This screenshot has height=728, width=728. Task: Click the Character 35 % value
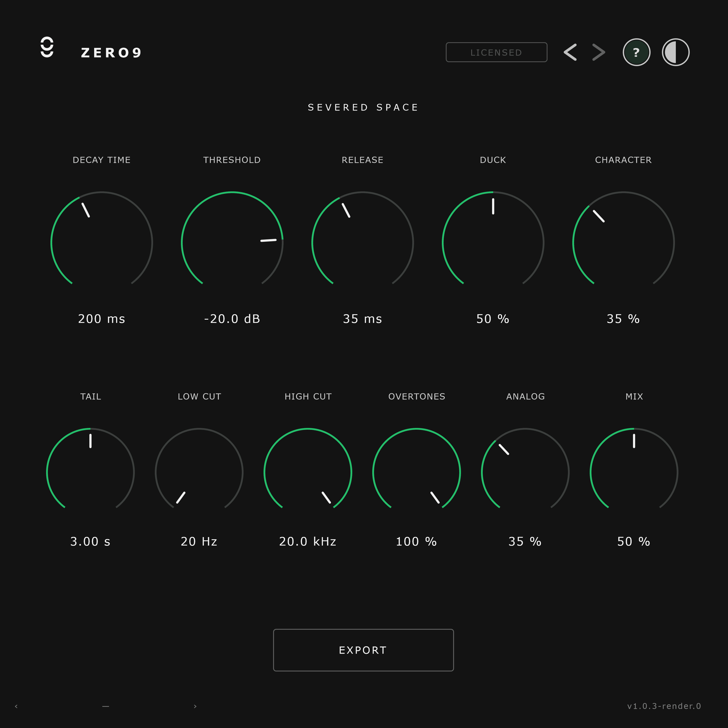[x=623, y=319]
